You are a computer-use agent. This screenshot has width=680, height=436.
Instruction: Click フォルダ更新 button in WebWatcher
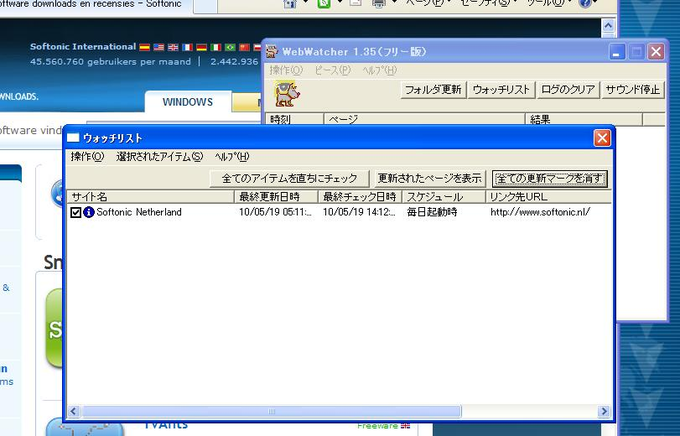[x=433, y=90]
